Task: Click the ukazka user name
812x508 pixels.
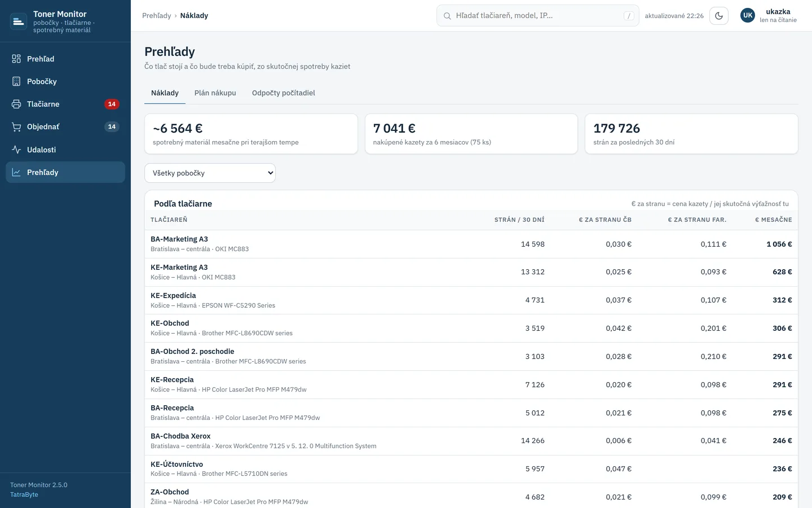Action: click(778, 12)
